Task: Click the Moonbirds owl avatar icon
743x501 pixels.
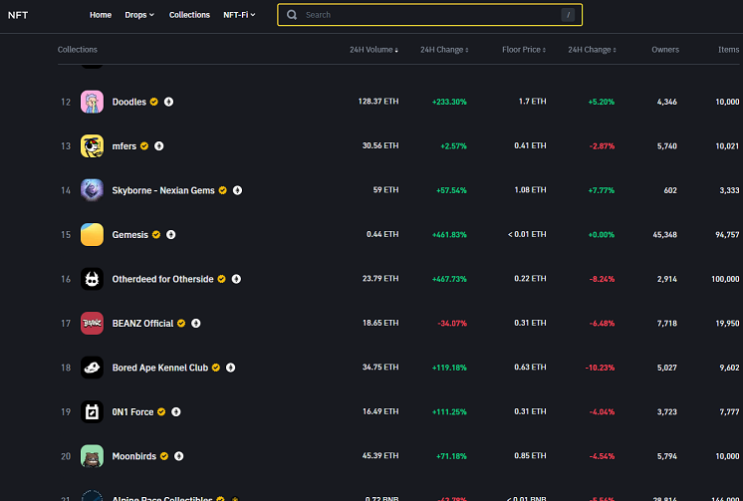Action: (92, 456)
